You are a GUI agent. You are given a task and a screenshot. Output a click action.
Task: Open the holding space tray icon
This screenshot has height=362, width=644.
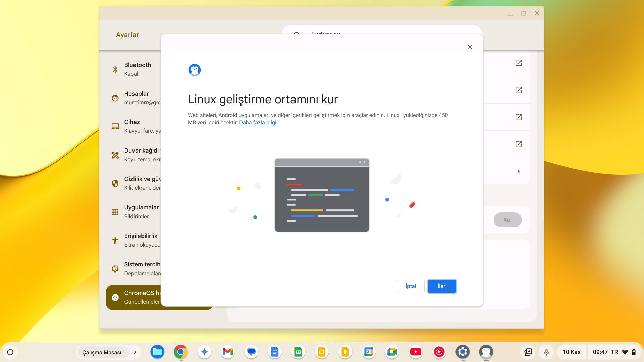(x=528, y=352)
